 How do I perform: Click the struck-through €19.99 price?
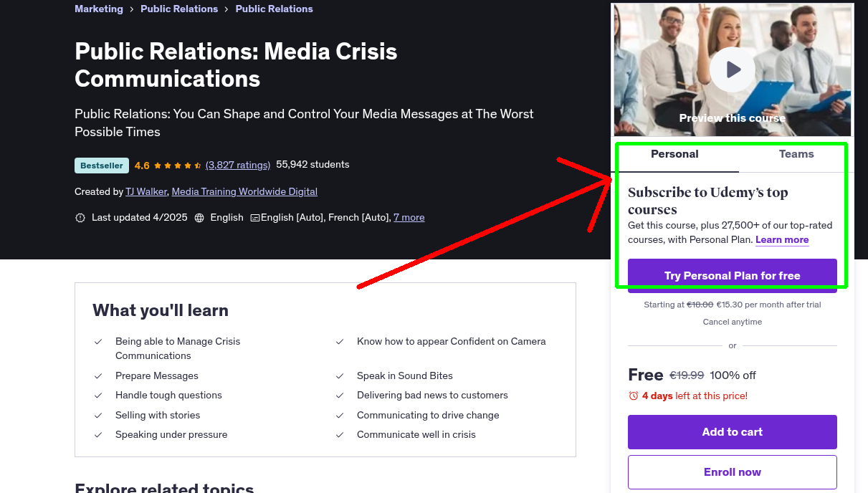(x=687, y=375)
